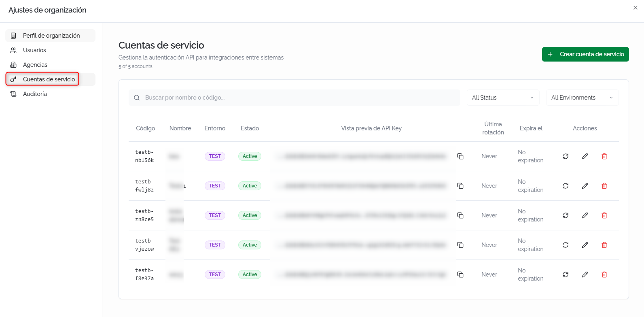
Task: Click the Nombre column header
Action: pos(180,128)
